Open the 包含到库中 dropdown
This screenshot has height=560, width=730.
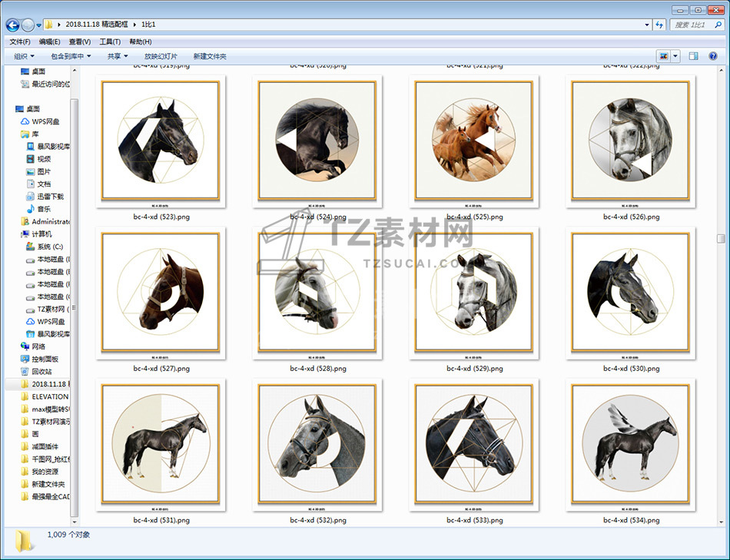pyautogui.click(x=71, y=56)
